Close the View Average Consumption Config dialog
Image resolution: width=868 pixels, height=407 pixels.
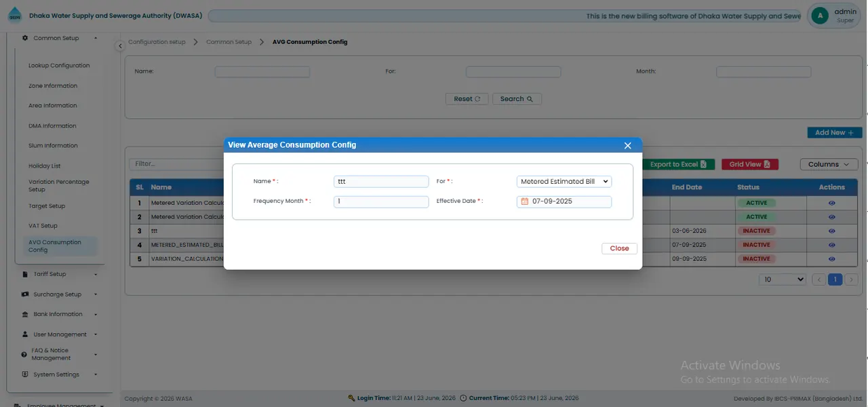pyautogui.click(x=627, y=145)
